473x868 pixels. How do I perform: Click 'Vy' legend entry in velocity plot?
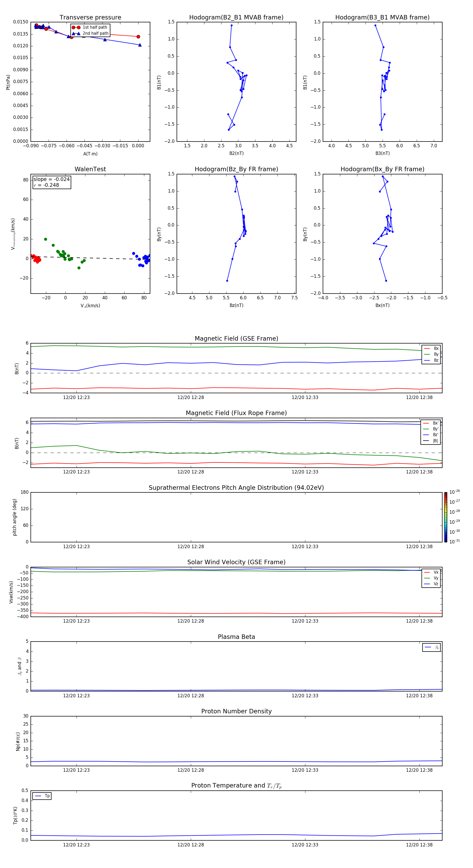(x=431, y=578)
